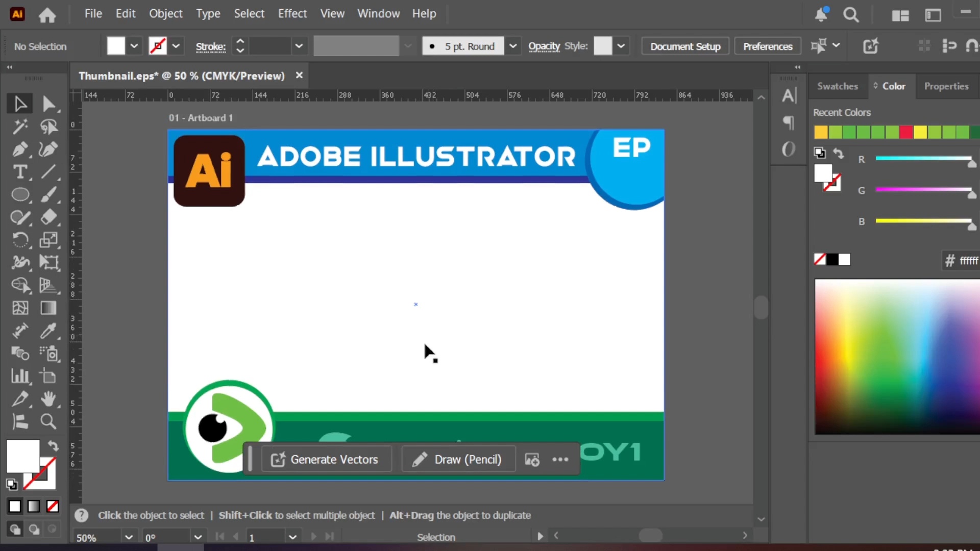Toggle default fill and stroke in Color panel

click(820, 153)
